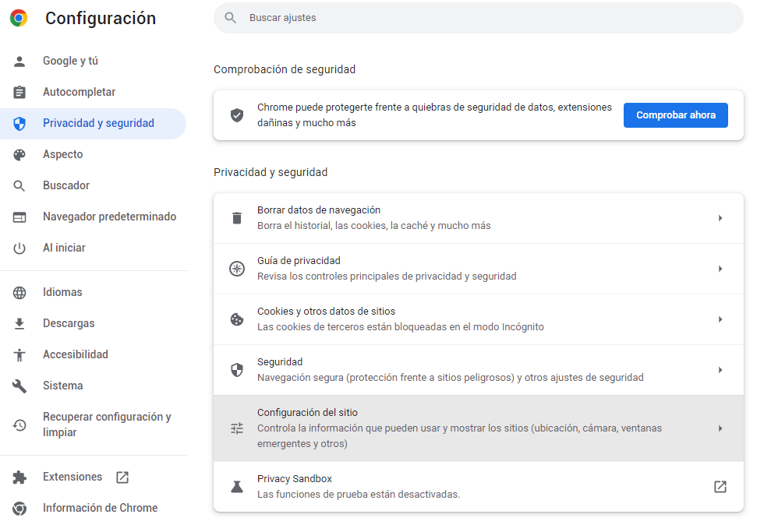Click the Configuración page title

coord(101,19)
